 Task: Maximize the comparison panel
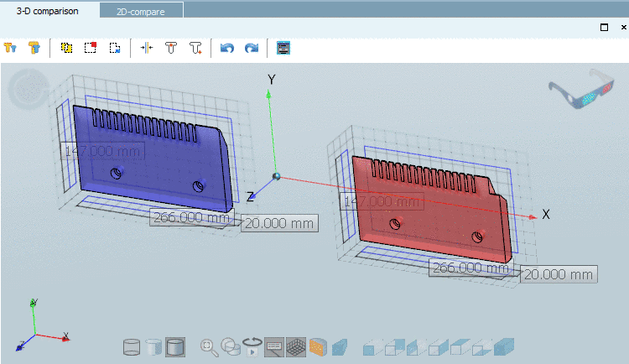[x=603, y=27]
